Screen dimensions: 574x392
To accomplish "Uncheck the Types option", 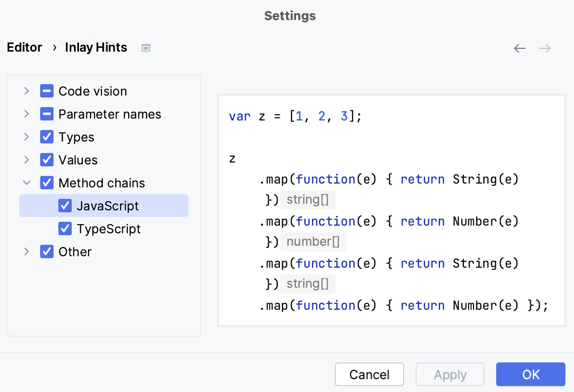I will tap(46, 137).
